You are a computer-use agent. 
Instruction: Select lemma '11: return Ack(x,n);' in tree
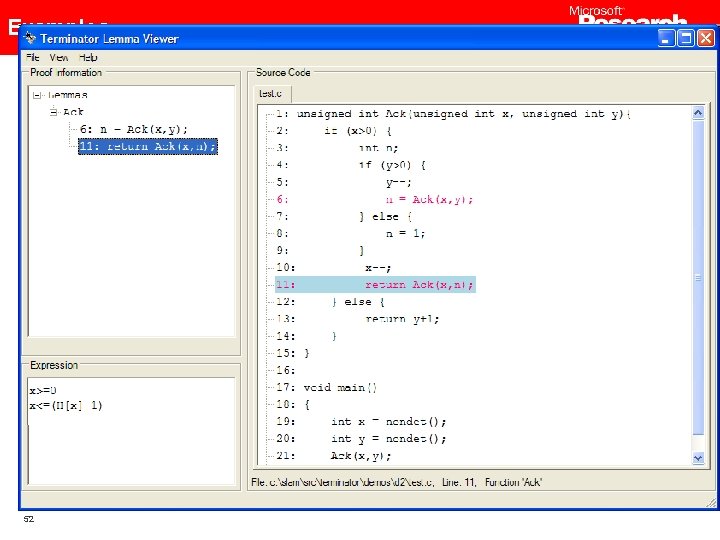[x=147, y=146]
